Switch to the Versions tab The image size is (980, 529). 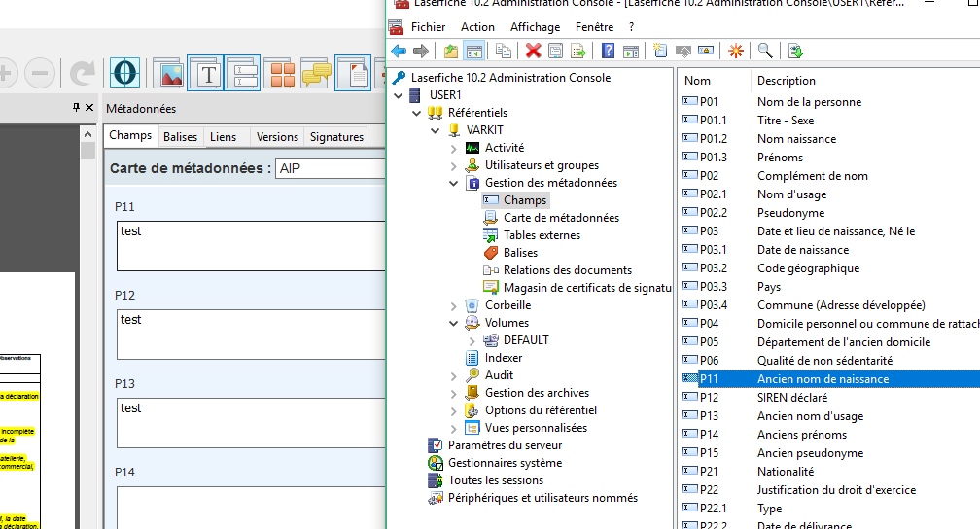click(277, 136)
